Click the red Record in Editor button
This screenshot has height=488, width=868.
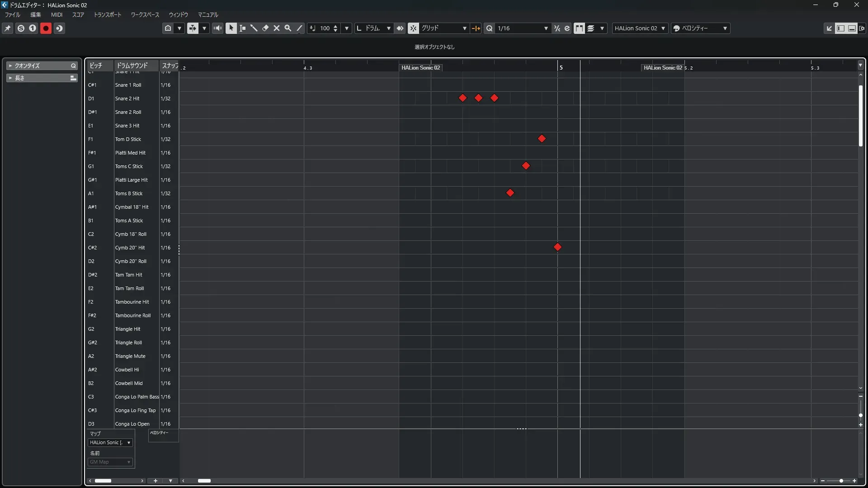(46, 28)
